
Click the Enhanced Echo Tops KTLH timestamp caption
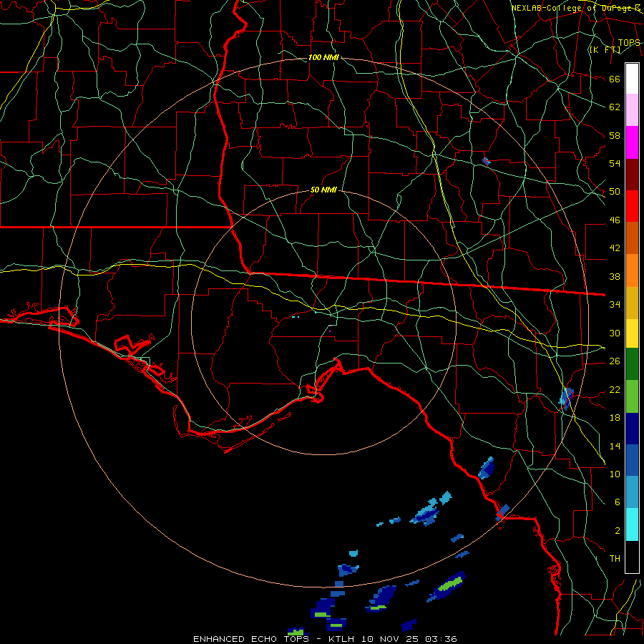coord(325,639)
